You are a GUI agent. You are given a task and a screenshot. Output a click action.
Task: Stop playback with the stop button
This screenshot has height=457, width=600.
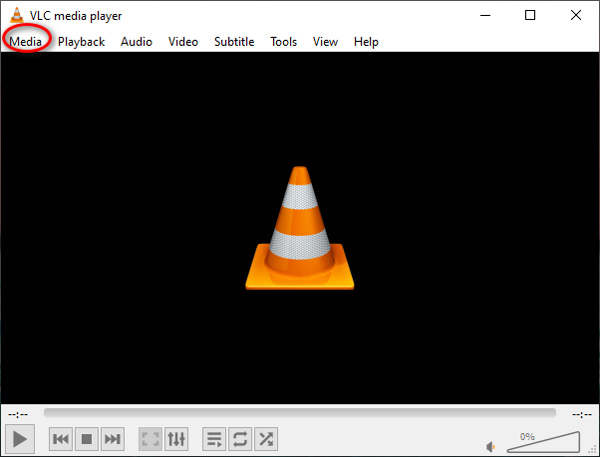87,439
